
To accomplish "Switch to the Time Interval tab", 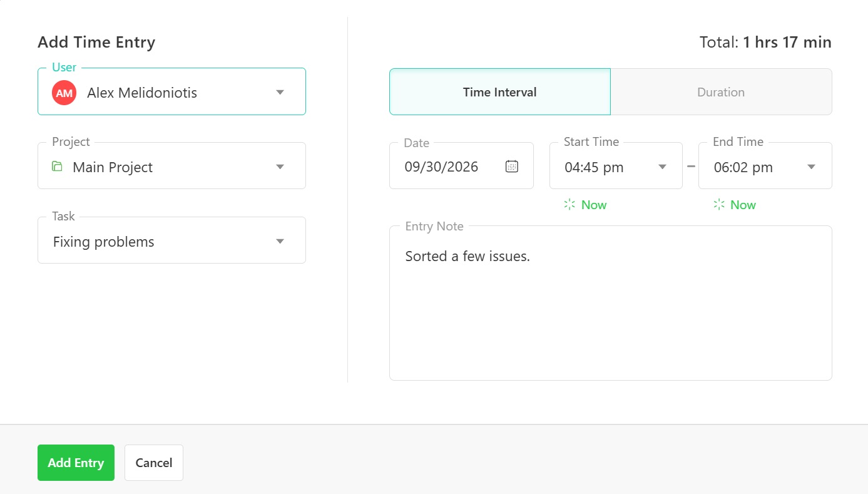I will (x=500, y=92).
